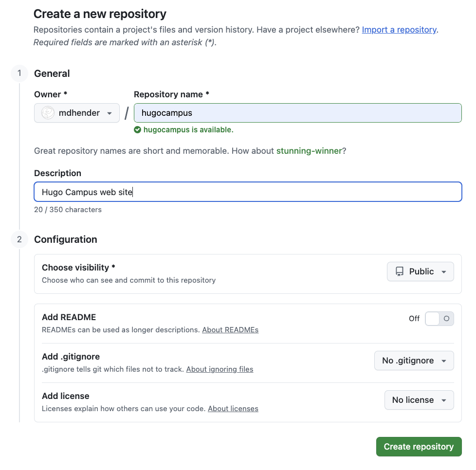Click the step 2 Configuration number badge
Image resolution: width=476 pixels, height=470 pixels.
pos(19,239)
